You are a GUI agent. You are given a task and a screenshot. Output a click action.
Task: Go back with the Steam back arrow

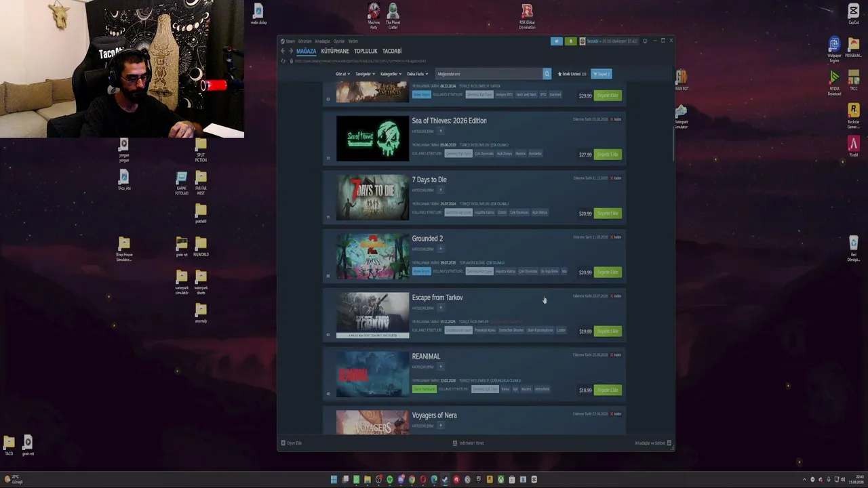tap(283, 51)
